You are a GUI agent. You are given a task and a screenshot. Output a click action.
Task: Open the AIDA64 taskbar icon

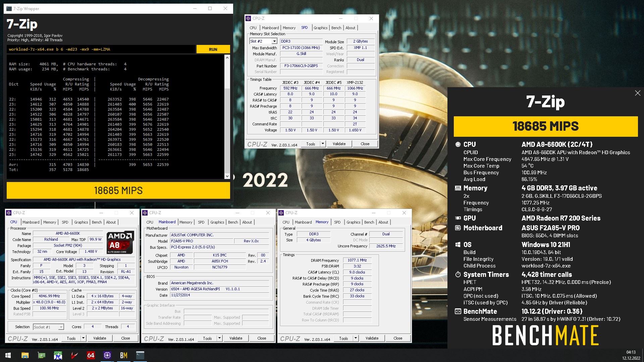91,355
